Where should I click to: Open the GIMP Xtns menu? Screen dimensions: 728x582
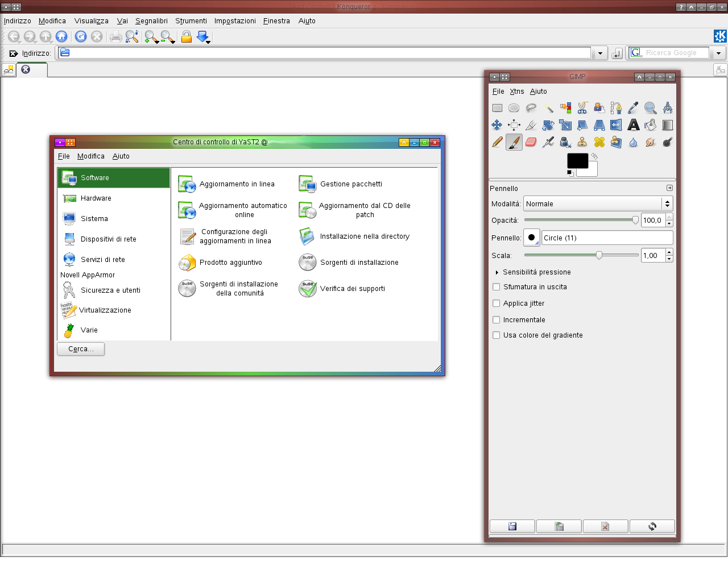coord(517,92)
